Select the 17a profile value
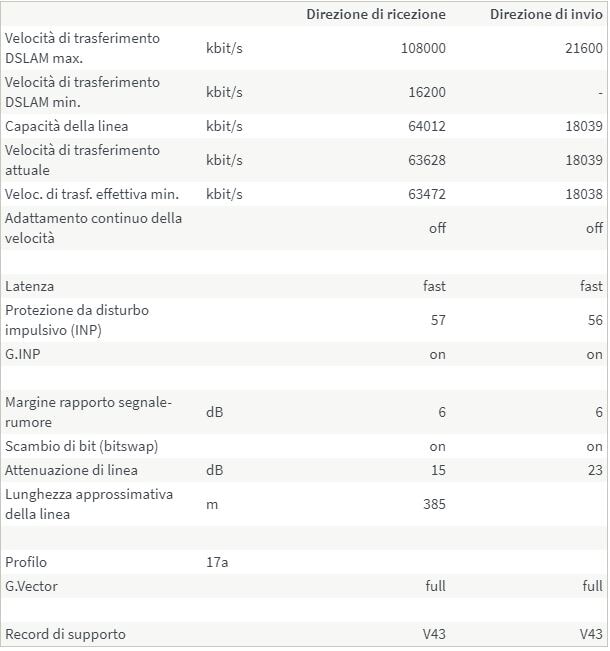Image resolution: width=610 pixels, height=651 pixels. point(217,562)
